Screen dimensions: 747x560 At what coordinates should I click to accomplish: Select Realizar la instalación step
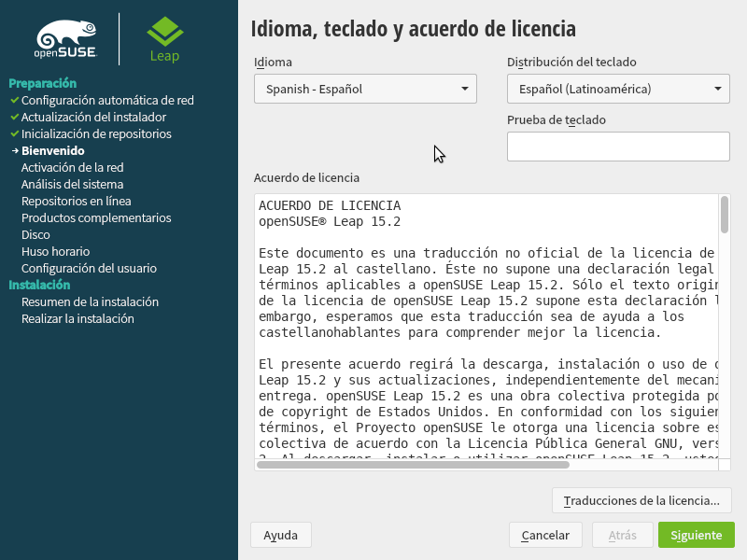78,318
